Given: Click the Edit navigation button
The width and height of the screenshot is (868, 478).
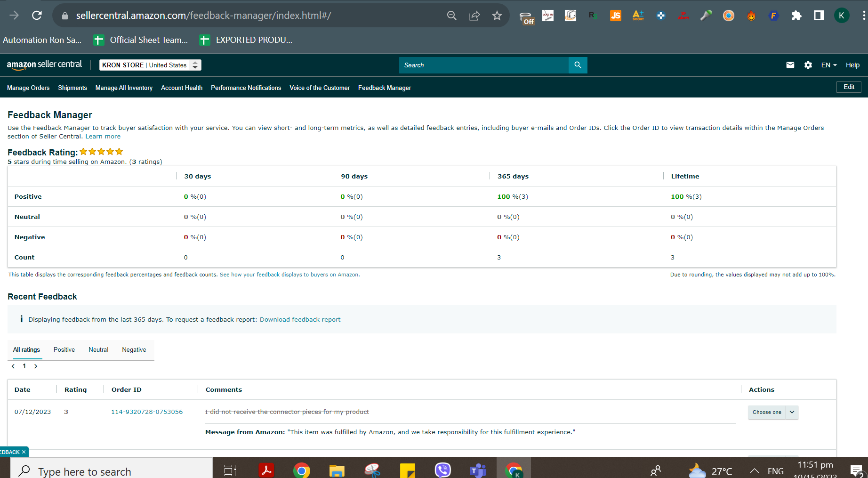Looking at the screenshot, I should point(849,87).
